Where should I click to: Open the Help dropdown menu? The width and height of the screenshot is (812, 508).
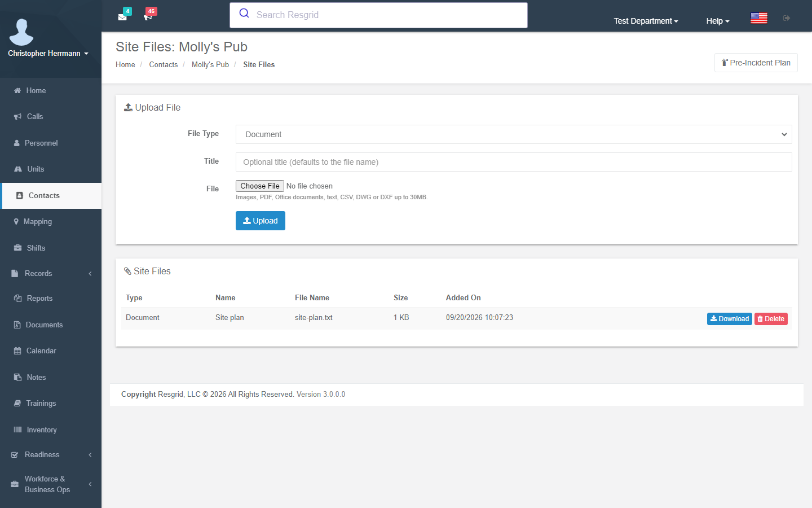(718, 21)
